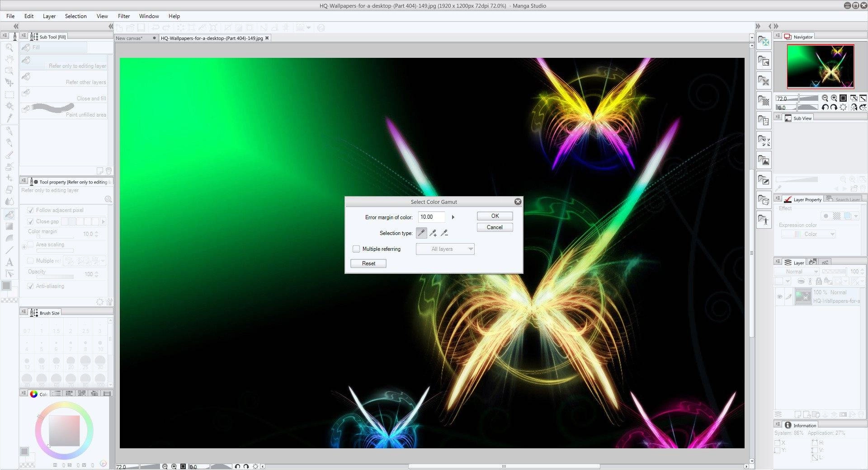Select Refer other layers sub tool
The width and height of the screenshot is (868, 470).
click(x=63, y=79)
